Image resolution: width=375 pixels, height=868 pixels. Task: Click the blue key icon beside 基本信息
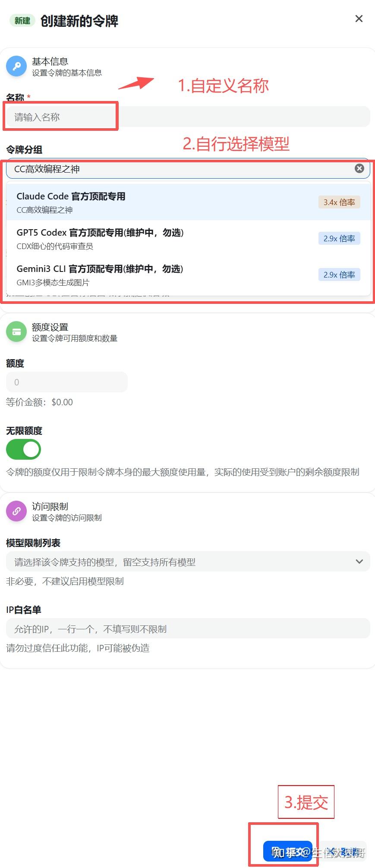click(x=16, y=66)
